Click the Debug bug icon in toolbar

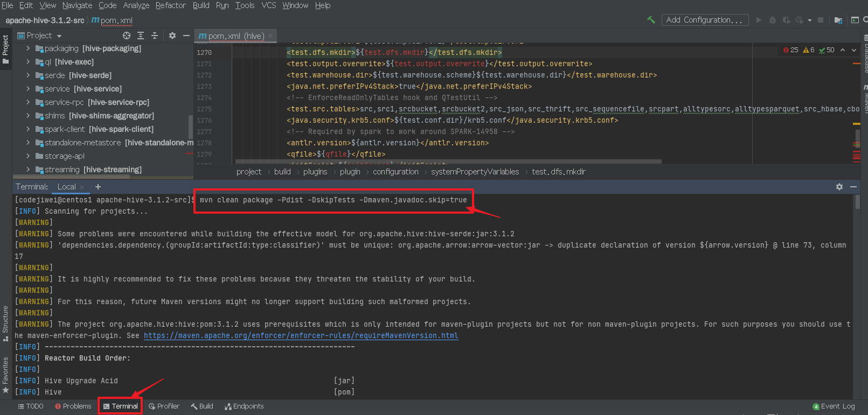coord(772,20)
